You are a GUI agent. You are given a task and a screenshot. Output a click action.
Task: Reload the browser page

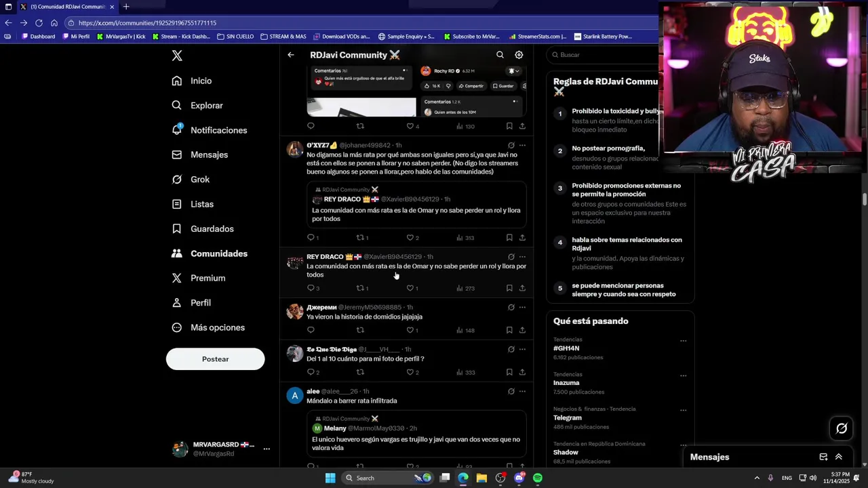click(39, 22)
